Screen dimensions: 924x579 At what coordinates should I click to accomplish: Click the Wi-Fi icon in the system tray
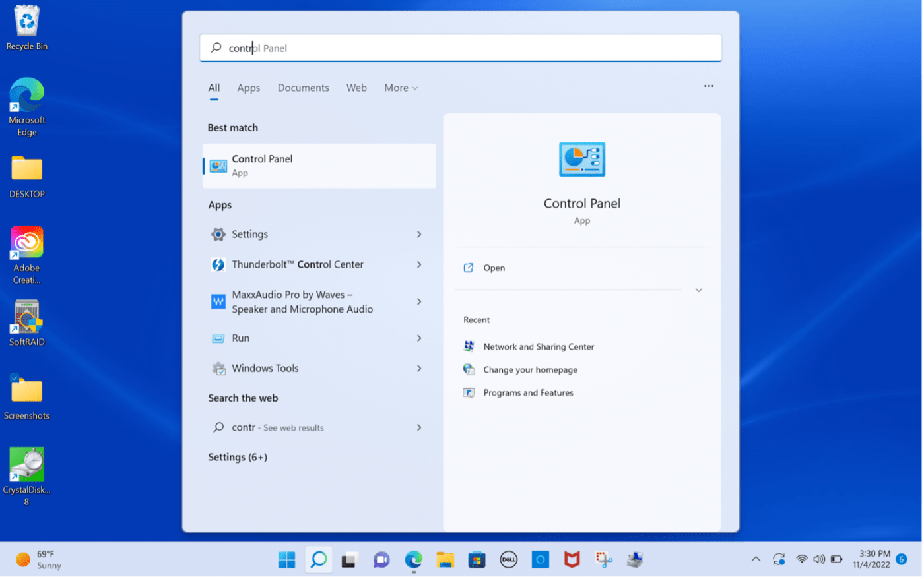(803, 560)
